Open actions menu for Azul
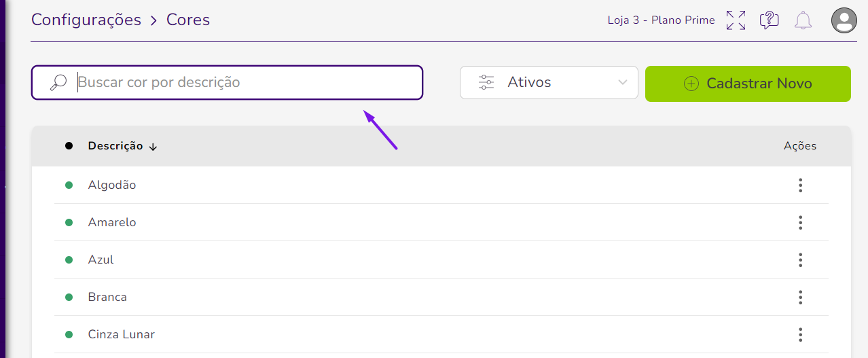 pyautogui.click(x=801, y=259)
